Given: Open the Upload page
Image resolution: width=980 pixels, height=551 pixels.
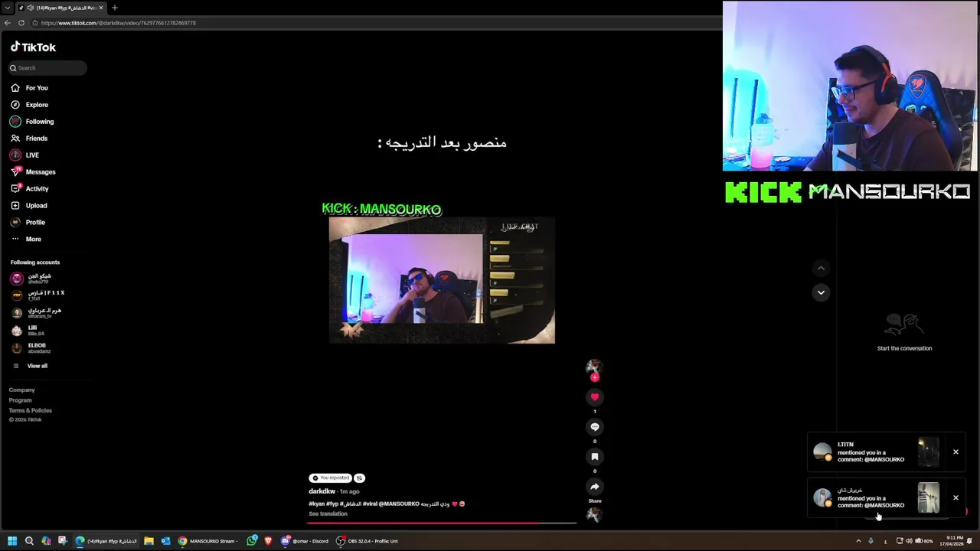Looking at the screenshot, I should coord(36,206).
